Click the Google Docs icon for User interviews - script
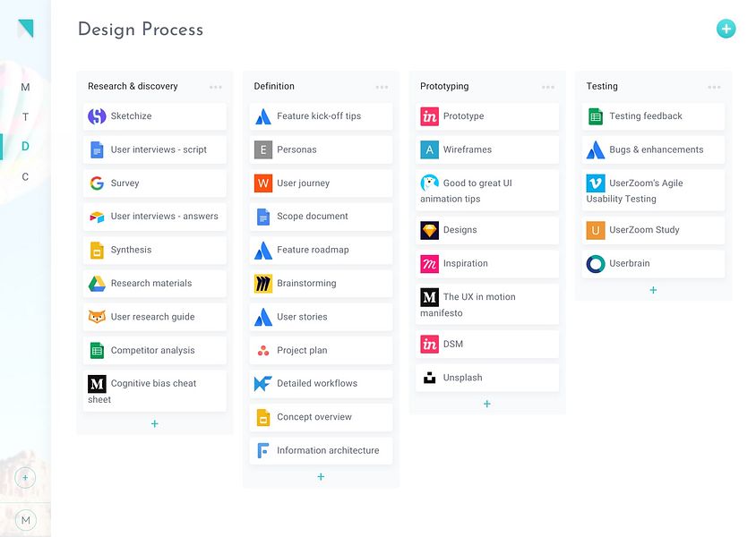 tap(97, 149)
